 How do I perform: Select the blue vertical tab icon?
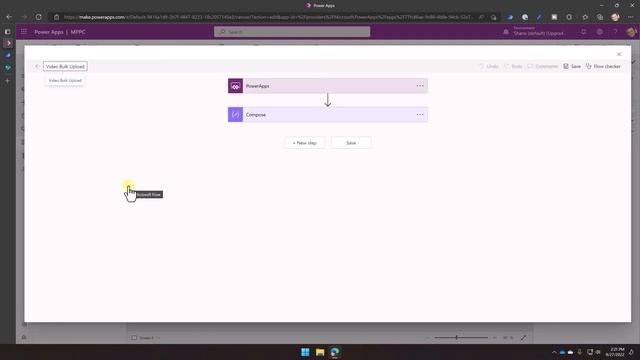click(x=7, y=55)
